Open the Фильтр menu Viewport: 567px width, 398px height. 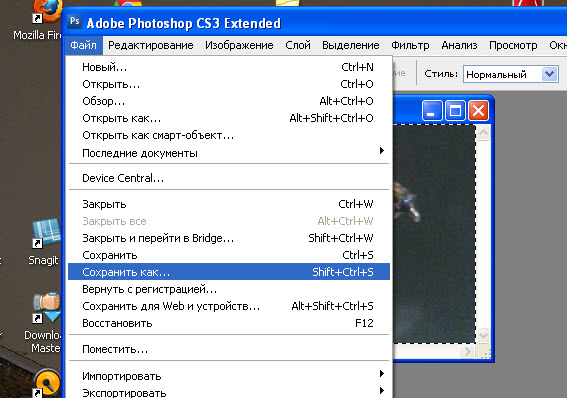[410, 46]
